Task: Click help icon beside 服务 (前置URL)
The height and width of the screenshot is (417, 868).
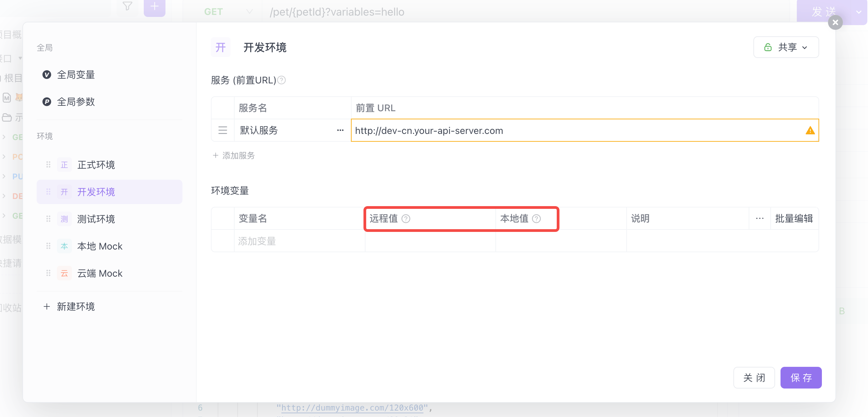Action: (x=281, y=80)
